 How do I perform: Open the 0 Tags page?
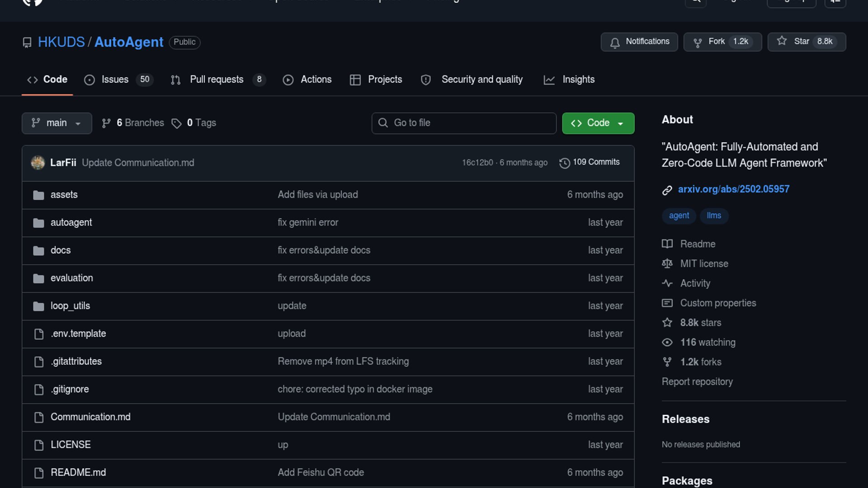(x=194, y=123)
